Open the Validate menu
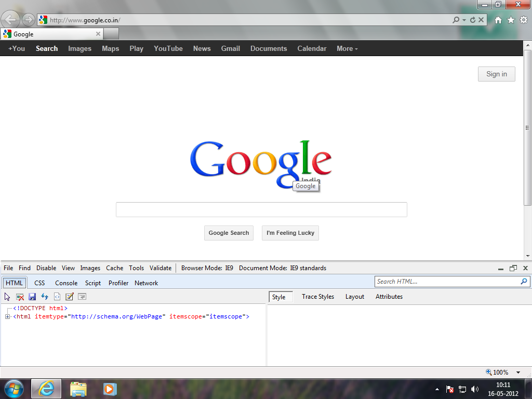Screen dimensions: 532x399 pyautogui.click(x=161, y=268)
